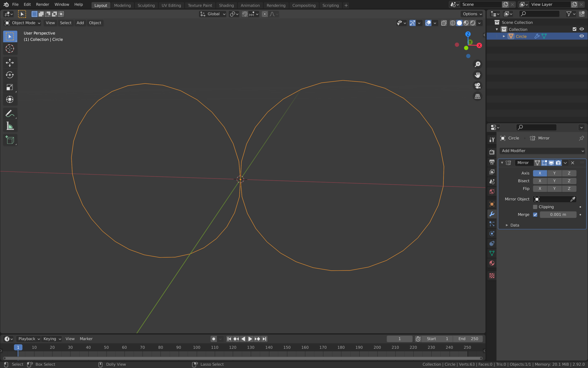Click the Pan view hand icon

[x=477, y=75]
